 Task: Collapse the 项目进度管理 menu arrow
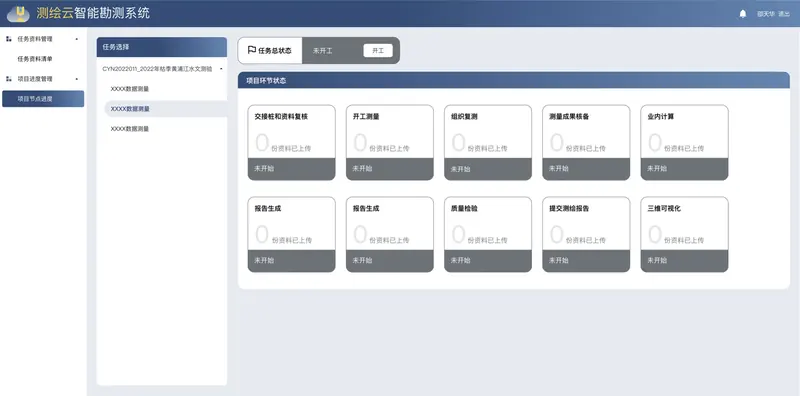[77, 79]
